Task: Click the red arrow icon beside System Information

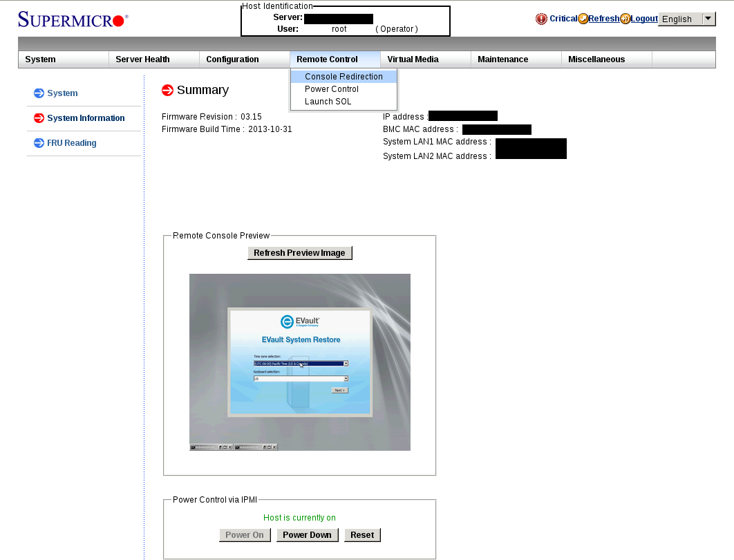Action: click(x=39, y=118)
